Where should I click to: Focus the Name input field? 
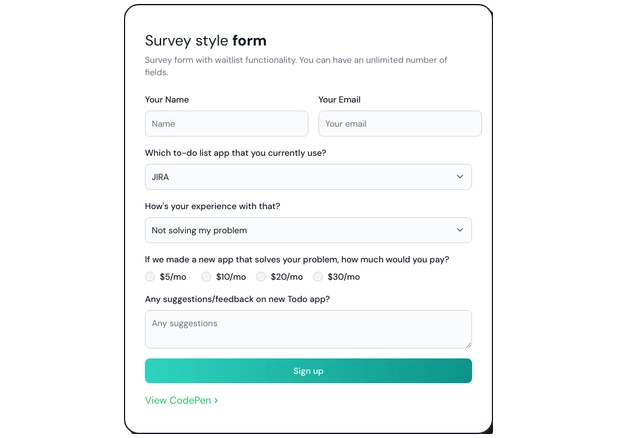coord(226,124)
